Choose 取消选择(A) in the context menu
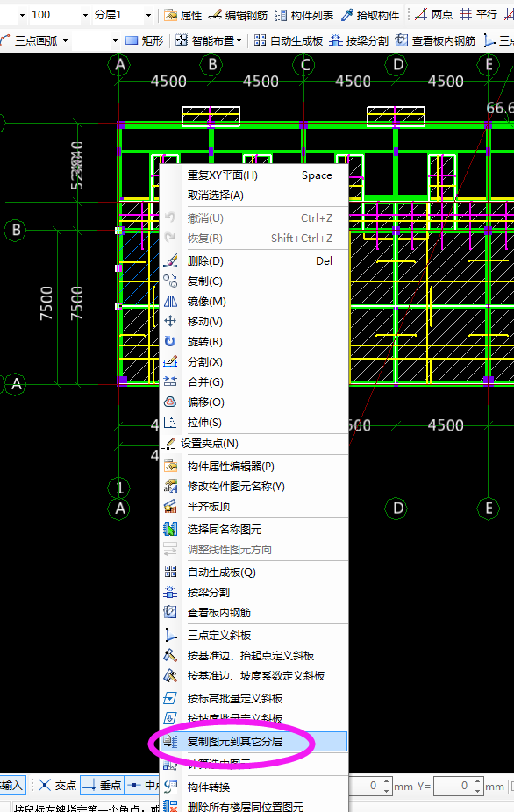 [253, 196]
